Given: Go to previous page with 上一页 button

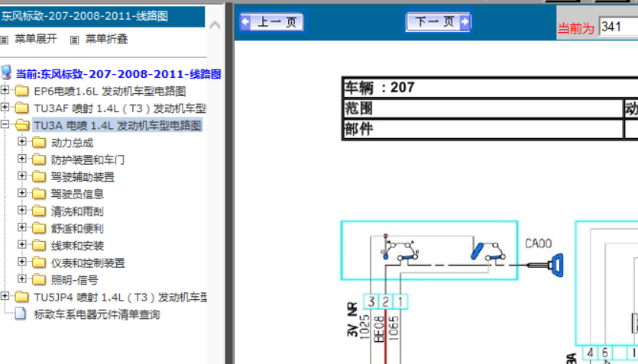Looking at the screenshot, I should [272, 21].
